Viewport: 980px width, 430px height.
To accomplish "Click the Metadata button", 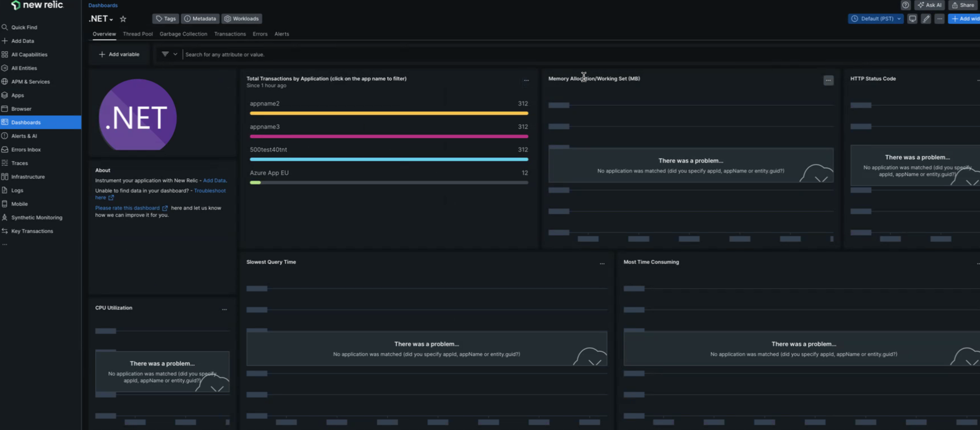I will 200,19.
